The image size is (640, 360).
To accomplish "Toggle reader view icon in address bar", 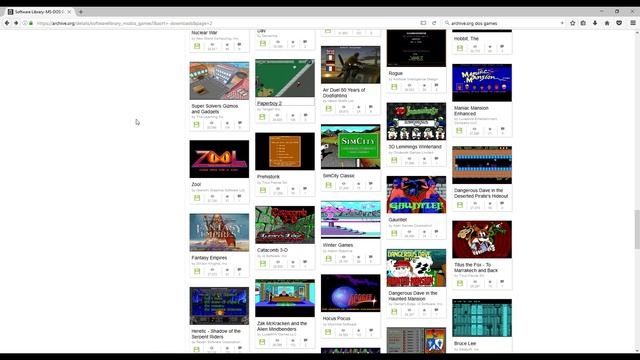I will [x=423, y=23].
